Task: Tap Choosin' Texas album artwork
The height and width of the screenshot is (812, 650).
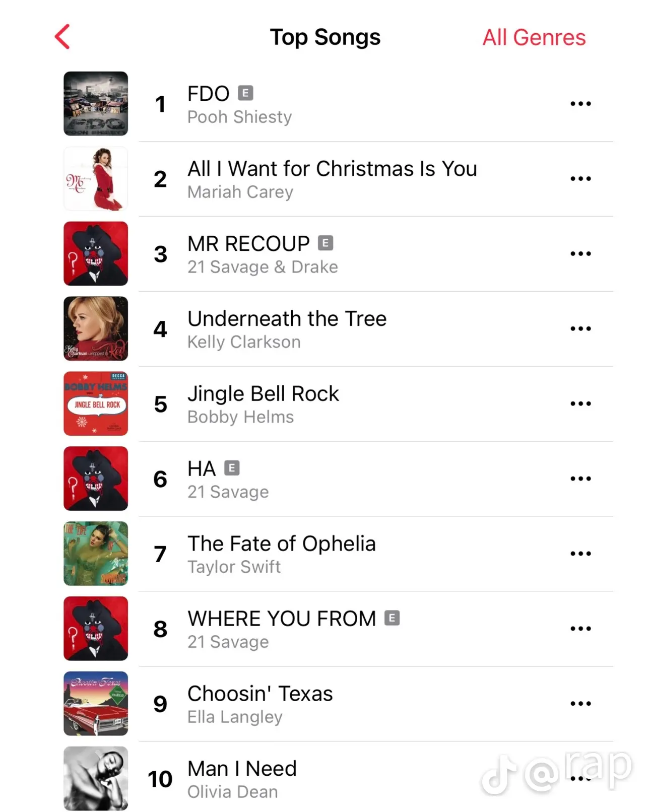Action: 96,704
